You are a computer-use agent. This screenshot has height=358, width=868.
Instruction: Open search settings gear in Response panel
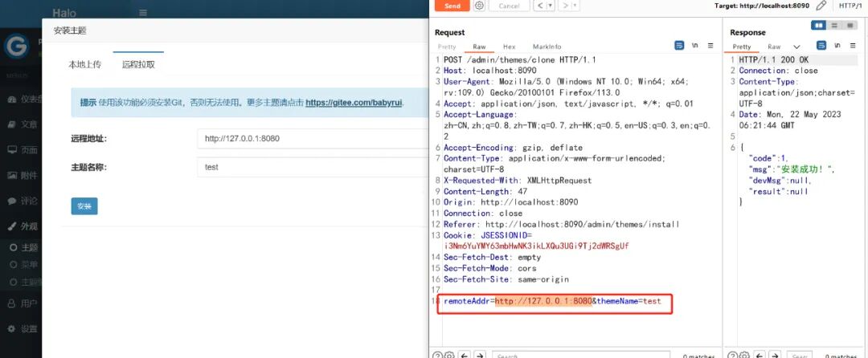pos(743,356)
